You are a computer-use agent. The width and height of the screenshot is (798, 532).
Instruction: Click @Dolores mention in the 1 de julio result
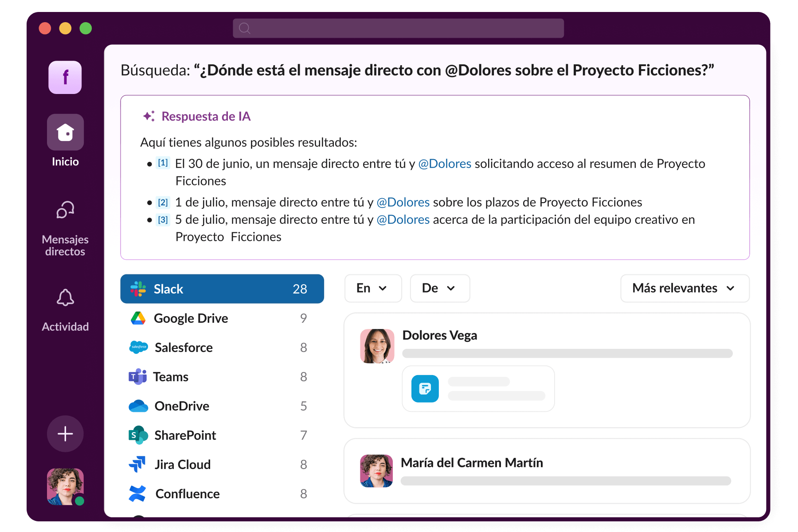point(403,202)
